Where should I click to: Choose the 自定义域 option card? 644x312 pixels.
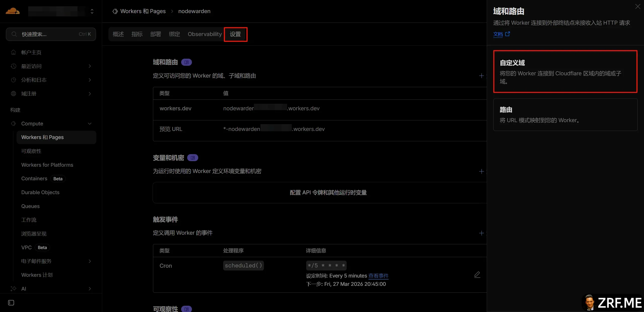[565, 72]
